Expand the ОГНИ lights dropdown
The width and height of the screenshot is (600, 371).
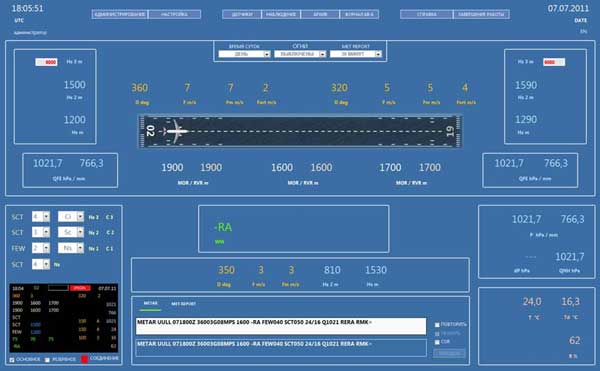pos(300,54)
